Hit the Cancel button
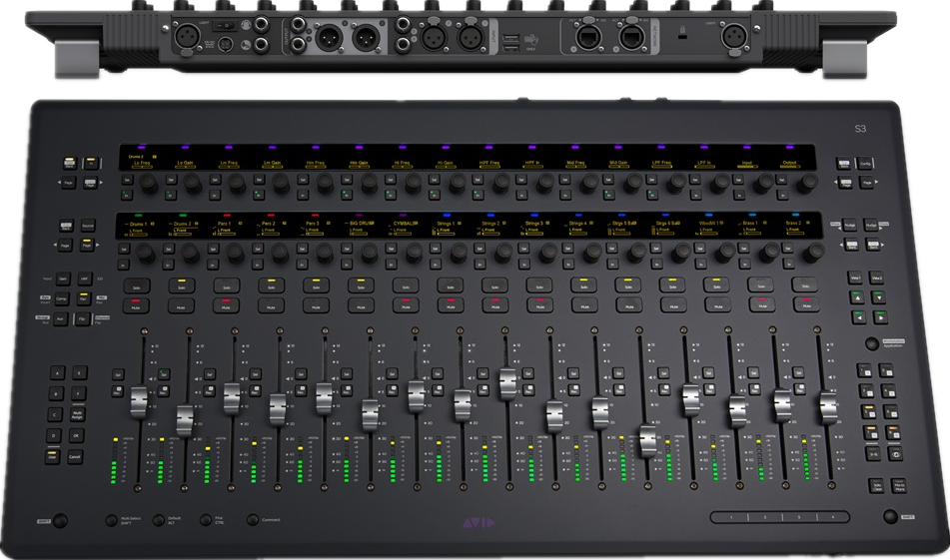 point(75,456)
